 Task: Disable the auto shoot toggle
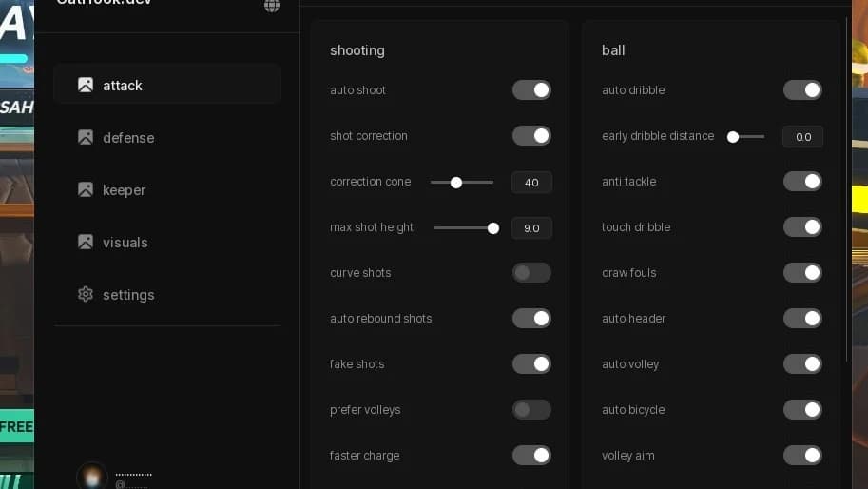[531, 89]
